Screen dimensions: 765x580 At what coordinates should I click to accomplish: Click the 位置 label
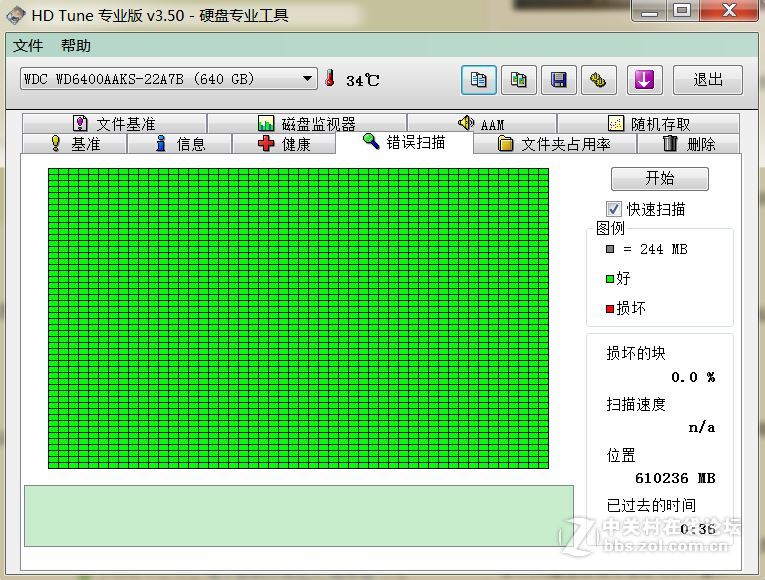(621, 456)
